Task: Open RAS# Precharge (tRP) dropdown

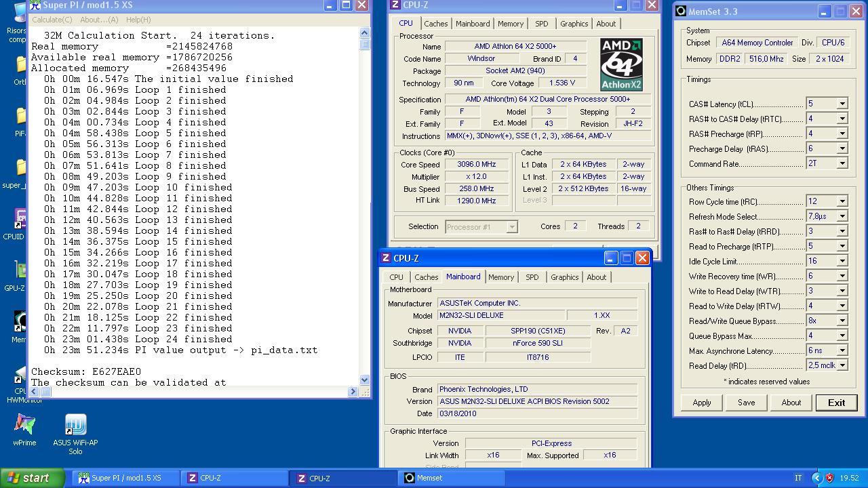Action: pyautogui.click(x=842, y=134)
